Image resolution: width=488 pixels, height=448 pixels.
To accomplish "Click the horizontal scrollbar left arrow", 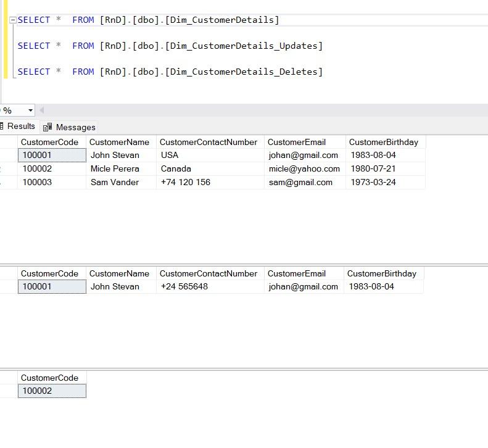I will point(42,110).
